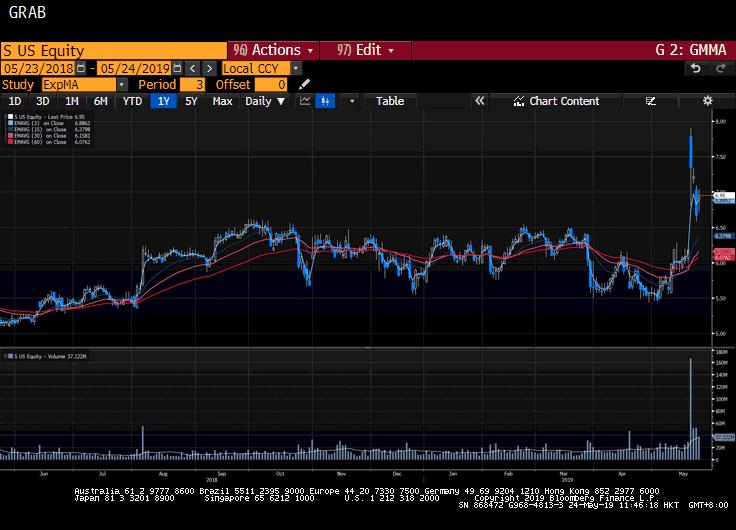Image resolution: width=736 pixels, height=530 pixels.
Task: Collapse panel with double chevron icon
Action: 479,101
